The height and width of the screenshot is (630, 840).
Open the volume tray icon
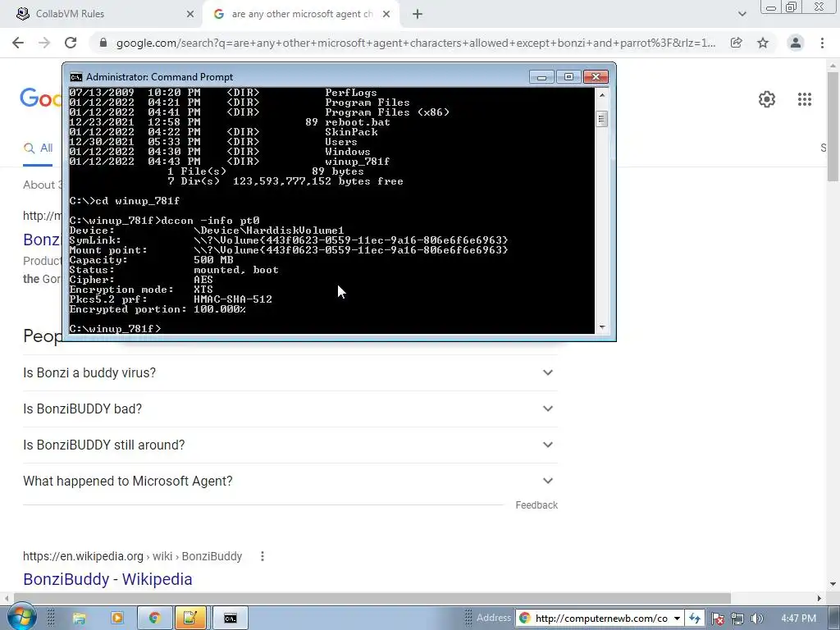click(x=756, y=619)
